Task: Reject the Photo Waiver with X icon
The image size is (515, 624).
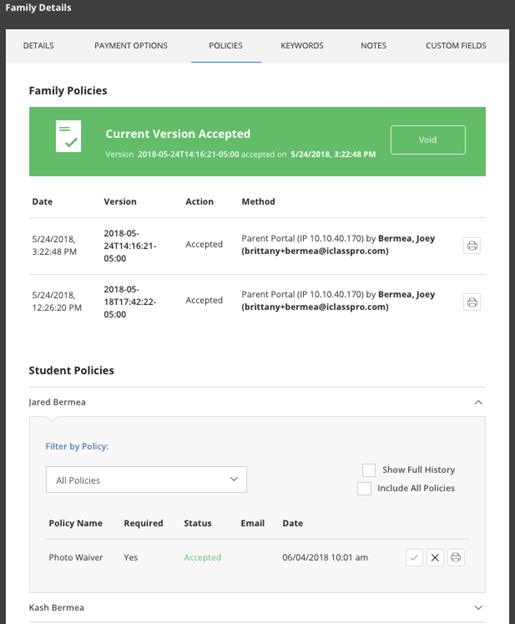Action: 435,558
